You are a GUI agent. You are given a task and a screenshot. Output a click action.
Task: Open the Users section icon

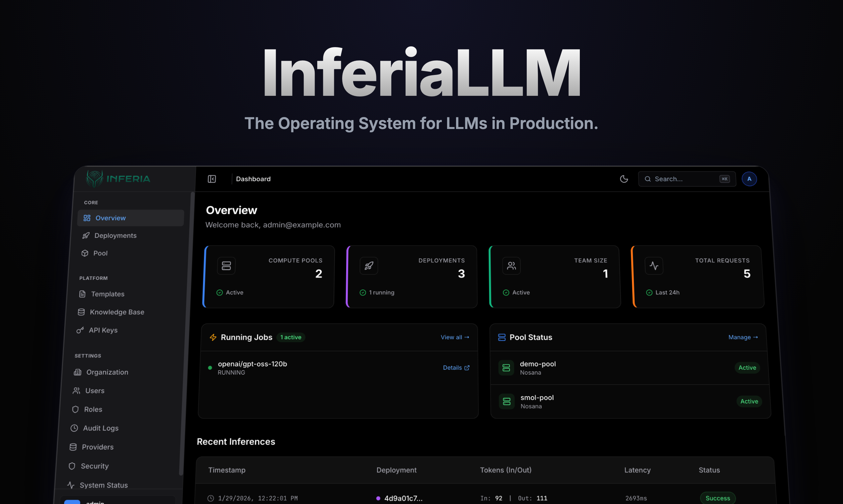point(76,391)
